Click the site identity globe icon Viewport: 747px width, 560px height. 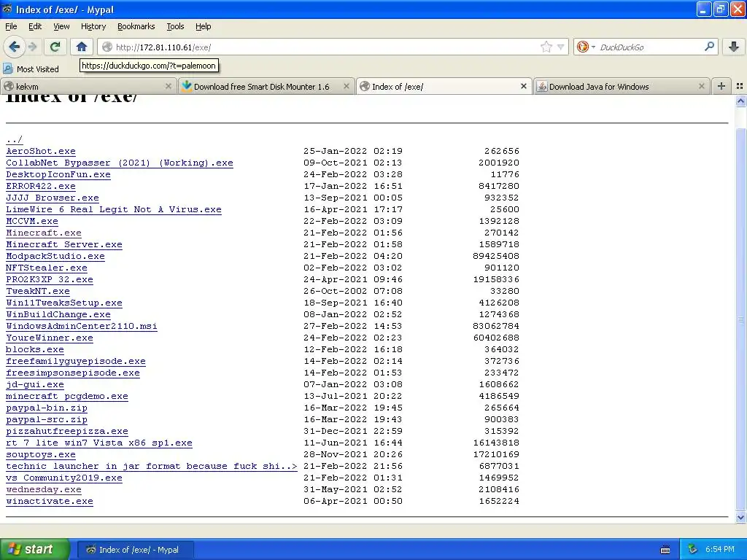click(107, 47)
